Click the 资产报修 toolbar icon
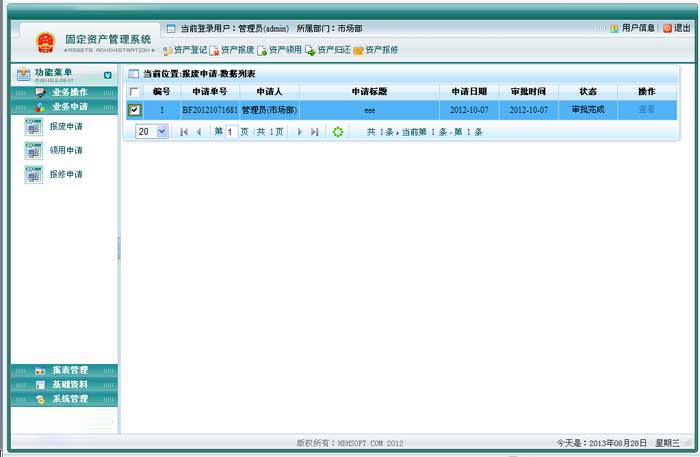This screenshot has height=457, width=700. point(358,49)
